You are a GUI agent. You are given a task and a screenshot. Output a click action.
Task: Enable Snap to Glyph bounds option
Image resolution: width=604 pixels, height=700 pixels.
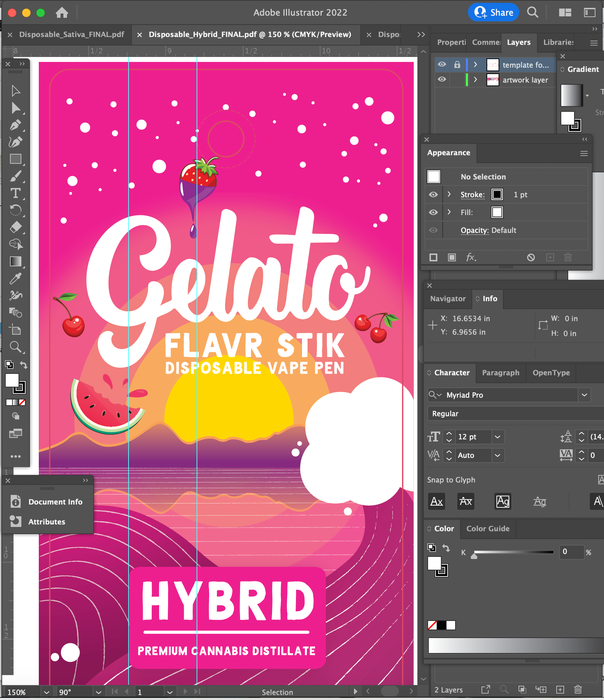pyautogui.click(x=503, y=501)
